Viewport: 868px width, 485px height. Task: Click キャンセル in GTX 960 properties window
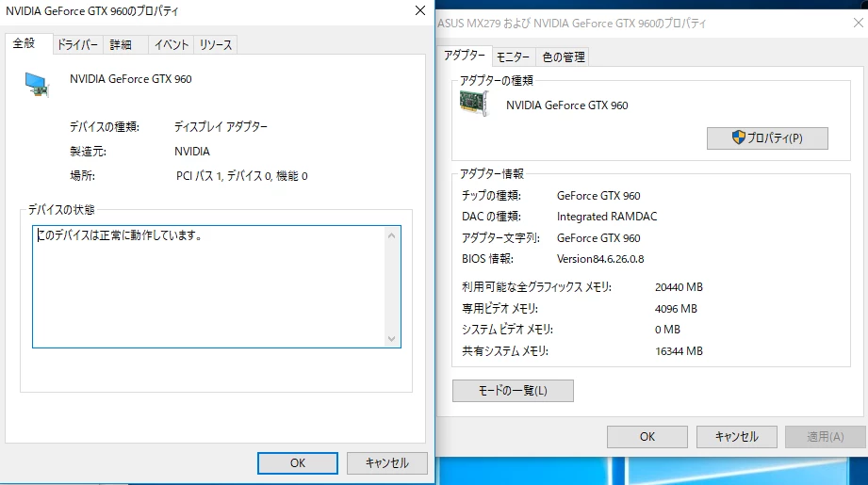point(387,463)
